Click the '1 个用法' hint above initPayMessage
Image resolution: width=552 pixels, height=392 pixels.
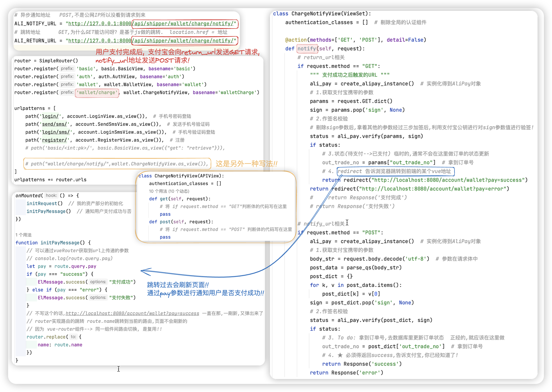point(23,235)
